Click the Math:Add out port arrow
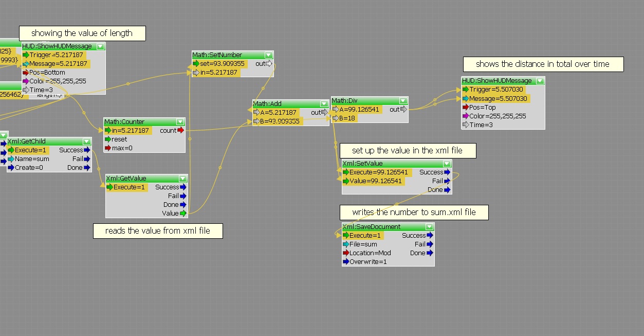644x336 pixels. (x=324, y=113)
